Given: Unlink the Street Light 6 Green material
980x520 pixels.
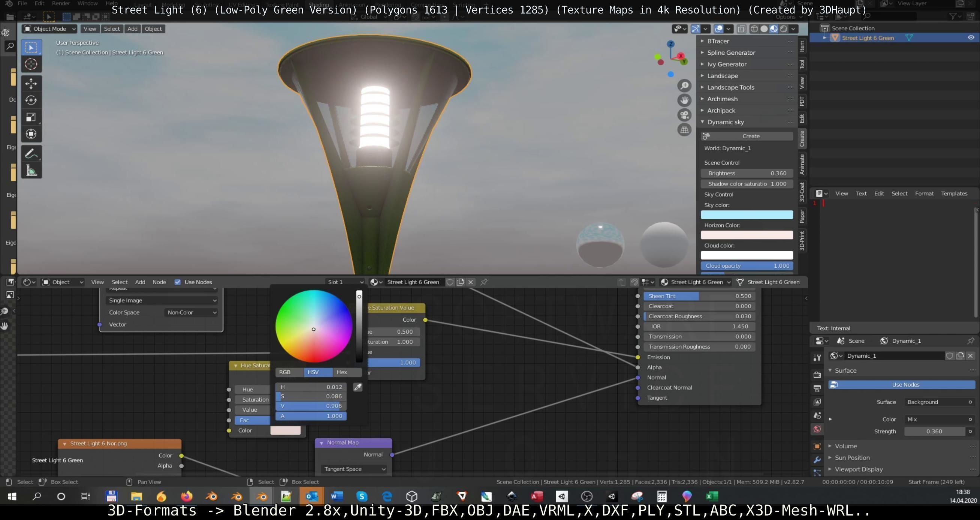Looking at the screenshot, I should (471, 282).
